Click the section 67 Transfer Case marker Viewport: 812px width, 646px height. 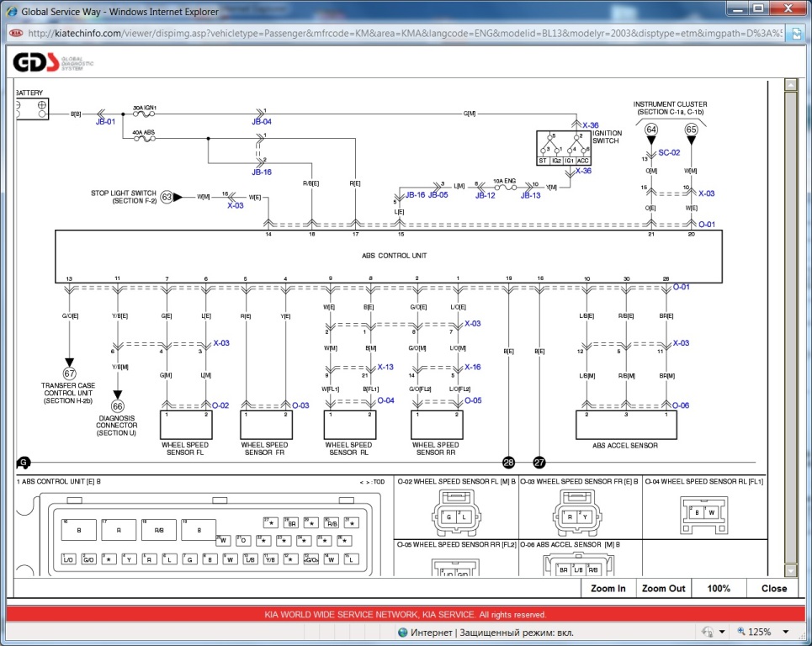69,373
